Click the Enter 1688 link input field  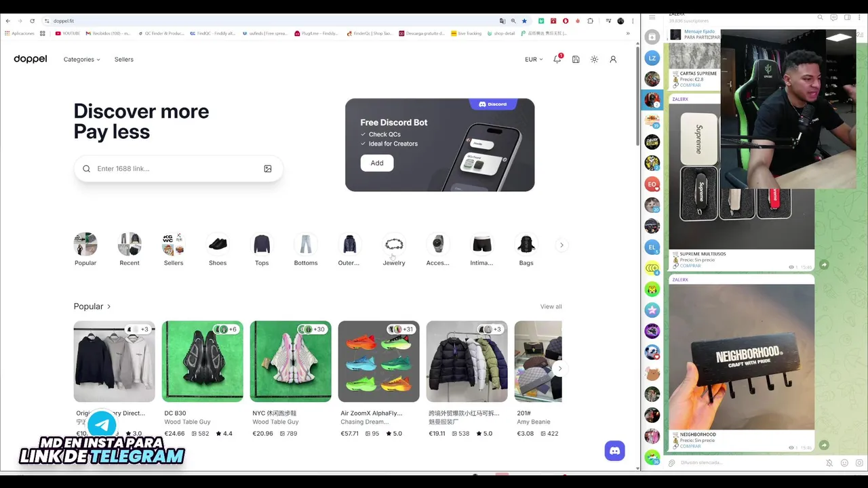tap(178, 169)
